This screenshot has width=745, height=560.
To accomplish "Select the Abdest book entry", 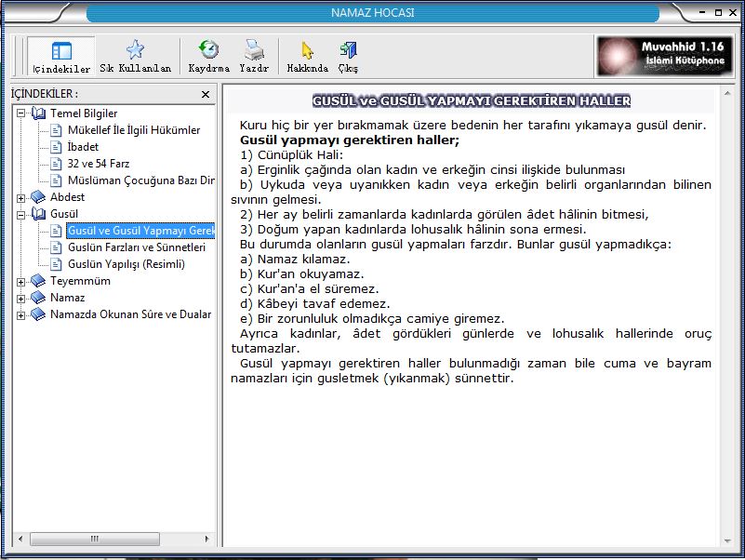I will point(67,197).
